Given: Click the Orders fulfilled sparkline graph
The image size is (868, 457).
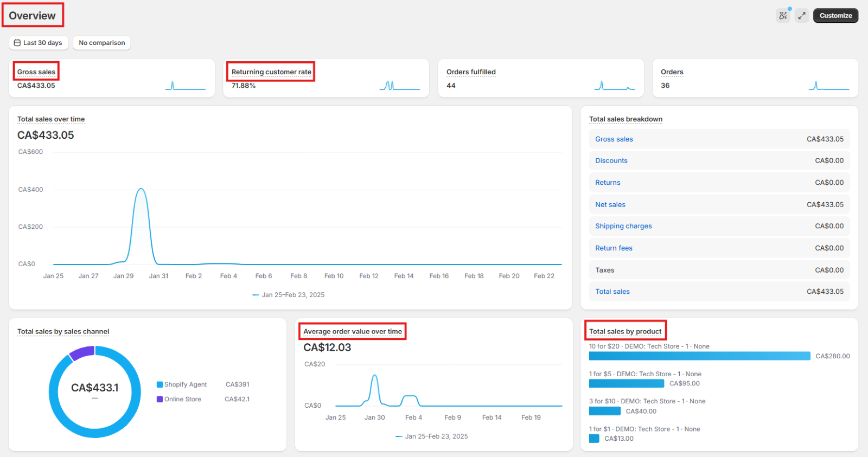Looking at the screenshot, I should 614,86.
